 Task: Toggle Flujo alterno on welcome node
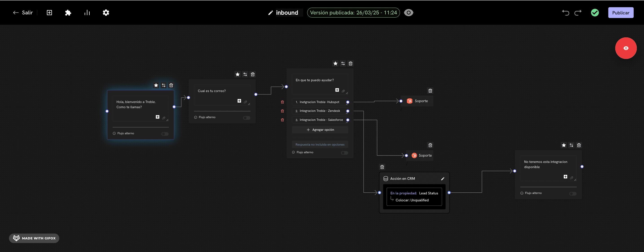tap(165, 134)
